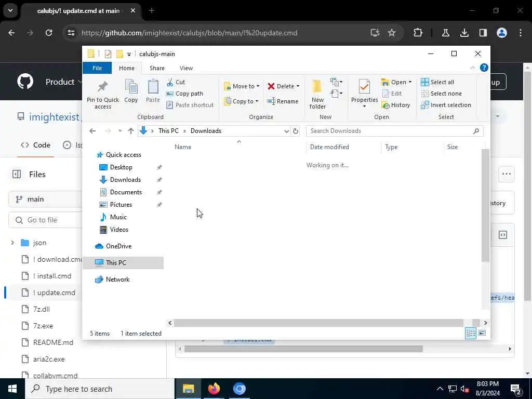Image resolution: width=532 pixels, height=399 pixels.
Task: Click Explorer horizontal scrollbar
Action: (318, 323)
